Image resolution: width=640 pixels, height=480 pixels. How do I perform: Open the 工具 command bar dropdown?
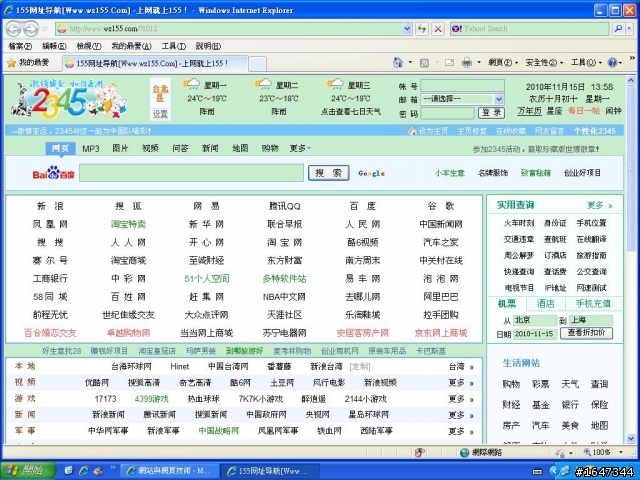(x=586, y=63)
